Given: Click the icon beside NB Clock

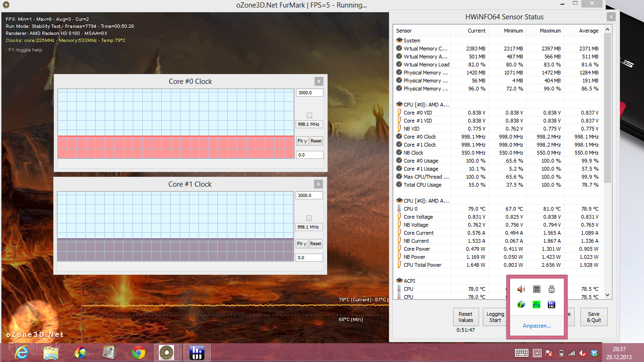Looking at the screenshot, I should pos(399,153).
